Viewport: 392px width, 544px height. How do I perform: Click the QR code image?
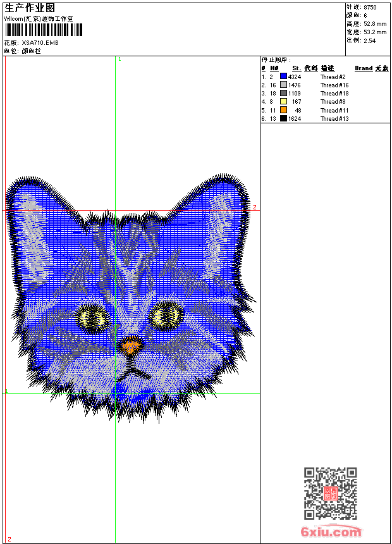point(330,493)
